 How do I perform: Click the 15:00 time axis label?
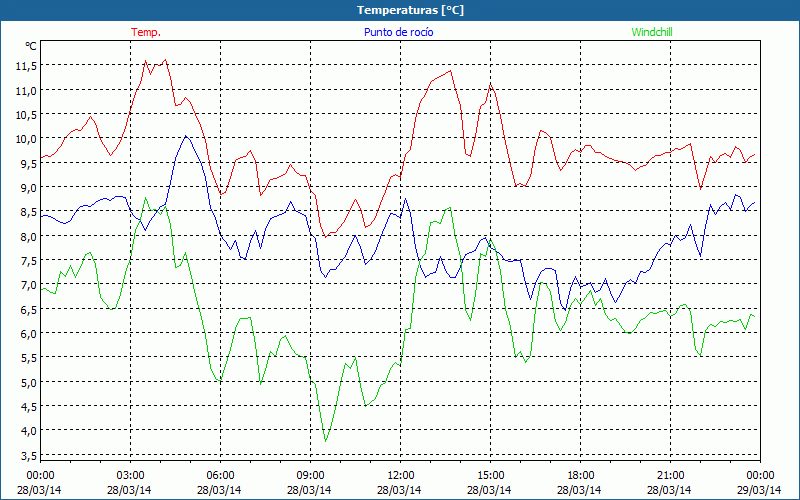point(490,476)
